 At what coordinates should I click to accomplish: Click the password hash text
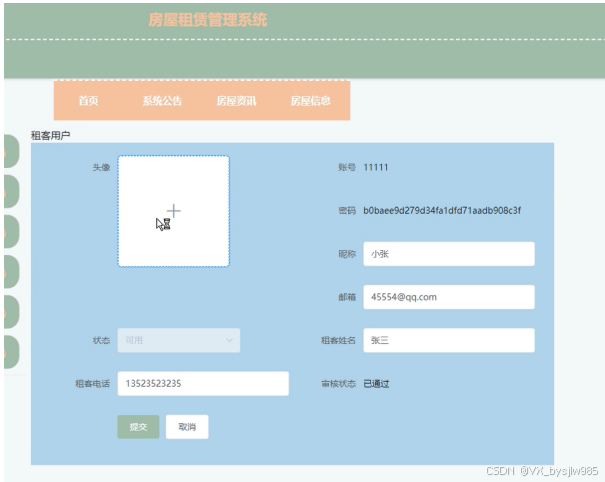(x=442, y=210)
